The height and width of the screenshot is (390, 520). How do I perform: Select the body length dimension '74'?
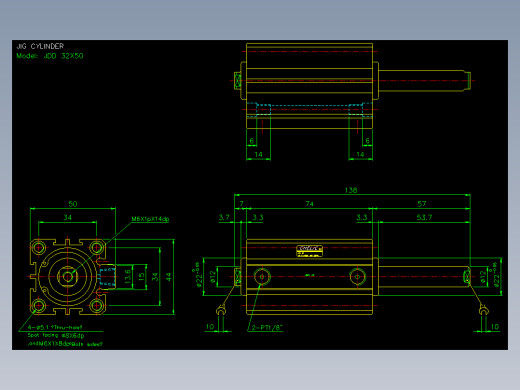coord(309,204)
